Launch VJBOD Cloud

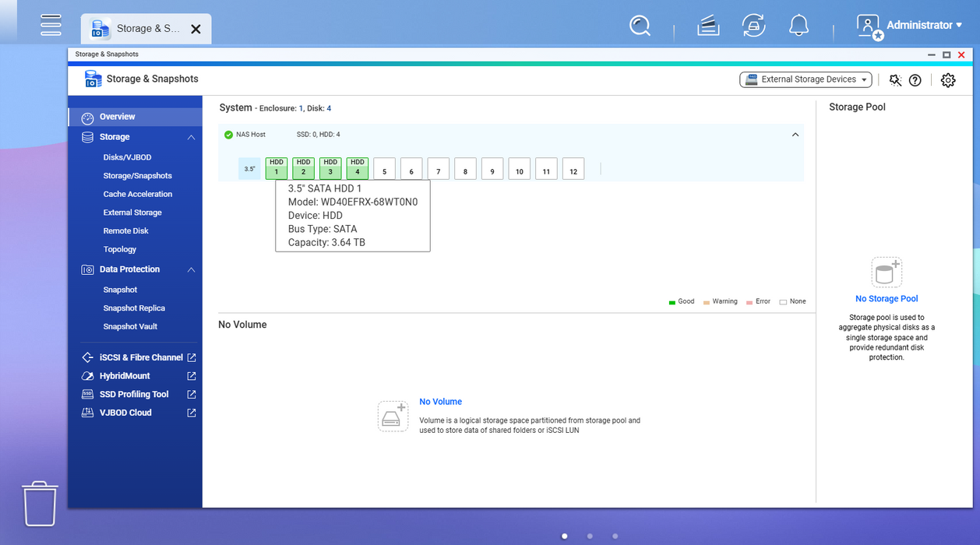[x=125, y=413]
